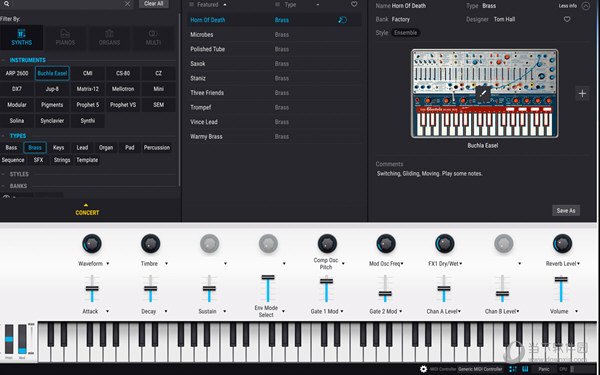Viewport: 600px width, 375px height.
Task: Click the playing icon on Horn Of Death row
Action: pyautogui.click(x=342, y=20)
